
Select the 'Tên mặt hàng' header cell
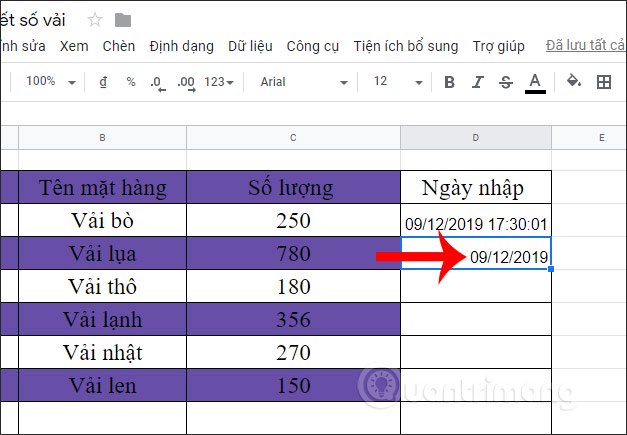(102, 187)
